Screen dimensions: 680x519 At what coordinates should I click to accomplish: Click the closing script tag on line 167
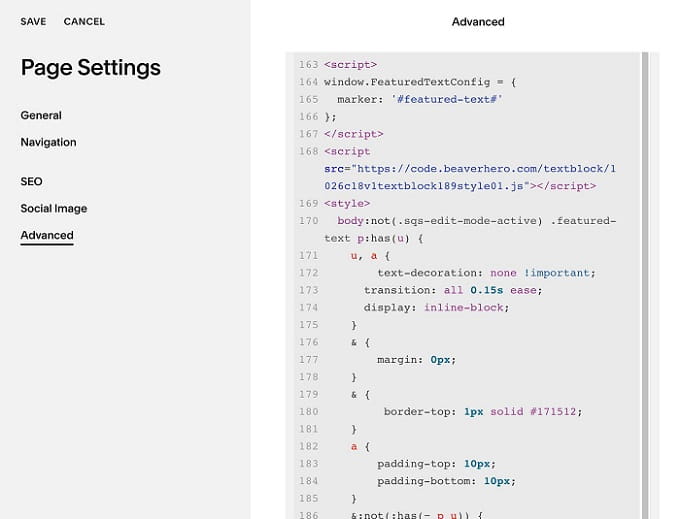pyautogui.click(x=353, y=134)
